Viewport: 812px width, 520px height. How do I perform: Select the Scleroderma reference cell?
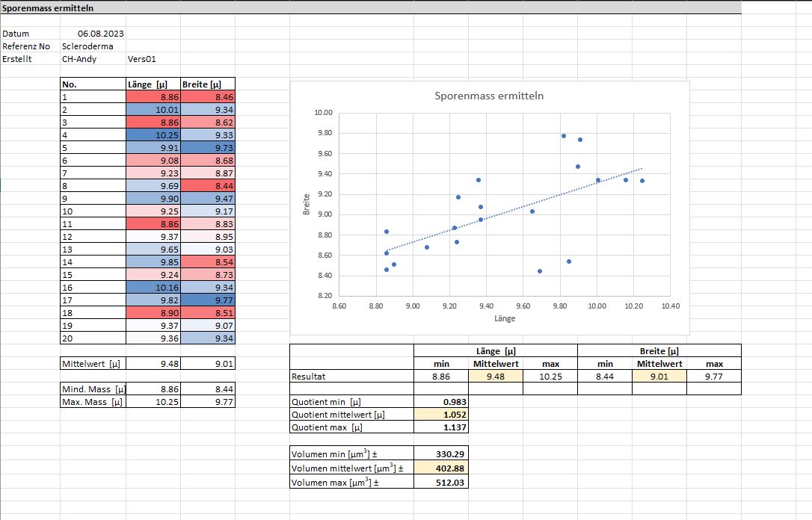click(x=87, y=46)
